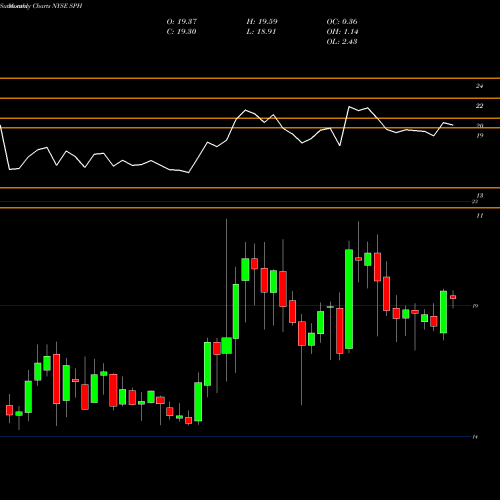This screenshot has height=500, width=500.
Task: Click the OL: 2.43 reading
Action: click(x=342, y=42)
